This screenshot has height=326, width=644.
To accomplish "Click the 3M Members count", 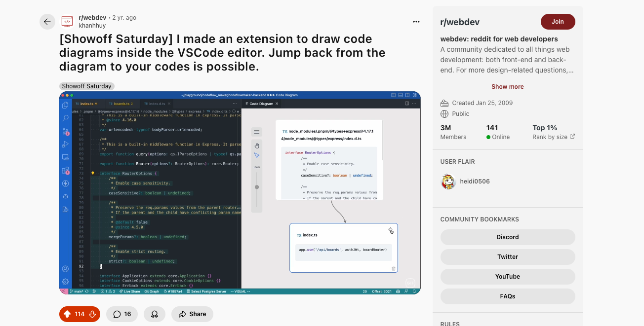I will pyautogui.click(x=453, y=132).
